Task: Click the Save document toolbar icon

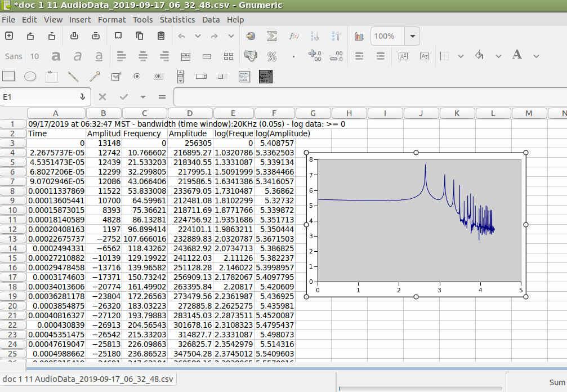Action: pos(52,36)
